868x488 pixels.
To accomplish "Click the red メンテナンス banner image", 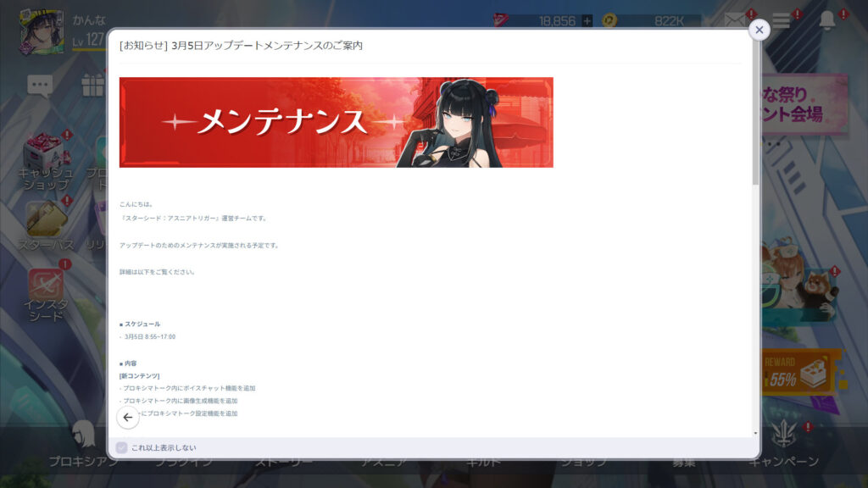I will coord(336,122).
